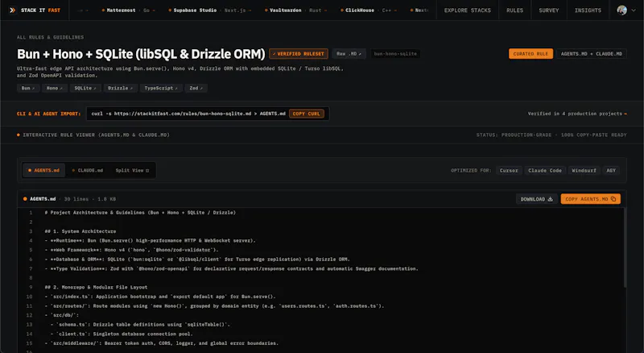Open the Survey page
The height and width of the screenshot is (353, 644).
click(x=549, y=10)
